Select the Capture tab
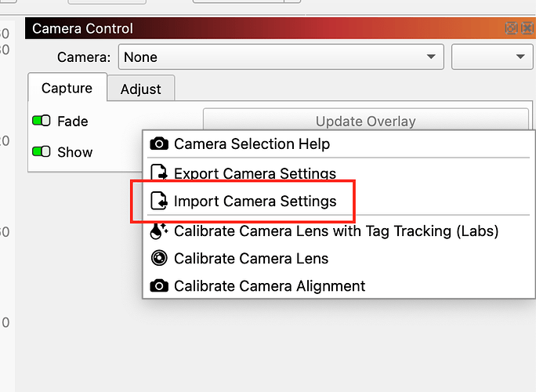 point(67,89)
